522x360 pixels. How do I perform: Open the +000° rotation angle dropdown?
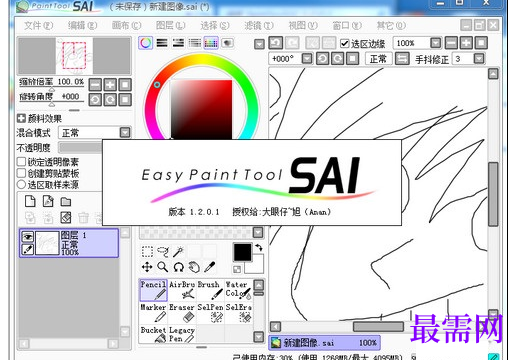pos(307,59)
